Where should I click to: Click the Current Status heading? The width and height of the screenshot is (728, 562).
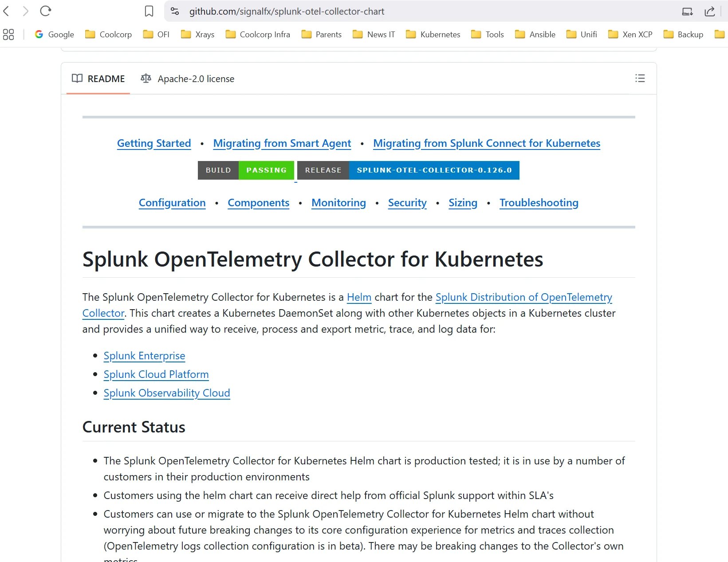coord(134,427)
